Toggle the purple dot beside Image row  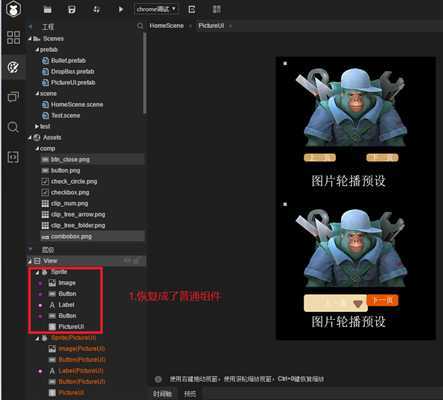click(x=40, y=283)
